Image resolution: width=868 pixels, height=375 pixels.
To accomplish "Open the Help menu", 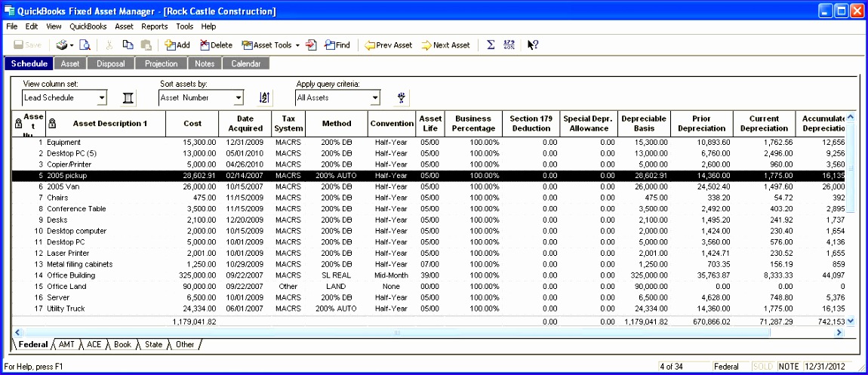I will (x=208, y=26).
